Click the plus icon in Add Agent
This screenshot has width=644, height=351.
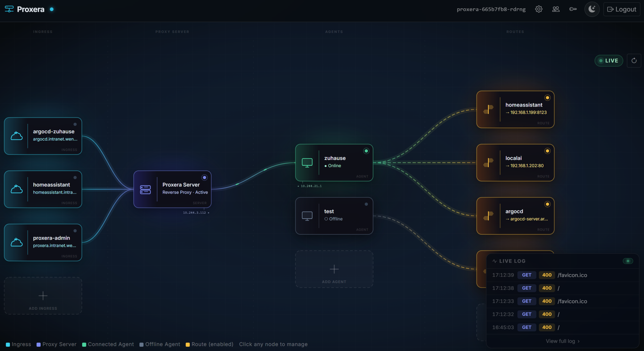click(334, 269)
